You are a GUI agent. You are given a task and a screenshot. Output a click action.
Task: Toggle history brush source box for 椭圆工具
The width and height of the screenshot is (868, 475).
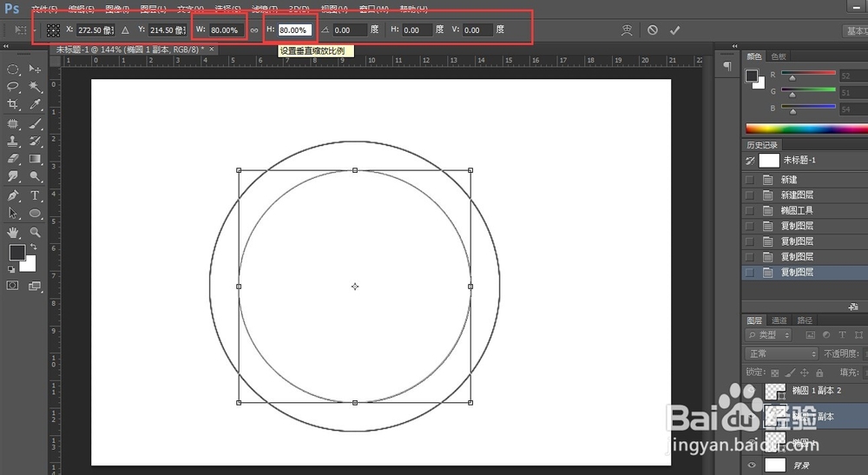[x=750, y=210]
